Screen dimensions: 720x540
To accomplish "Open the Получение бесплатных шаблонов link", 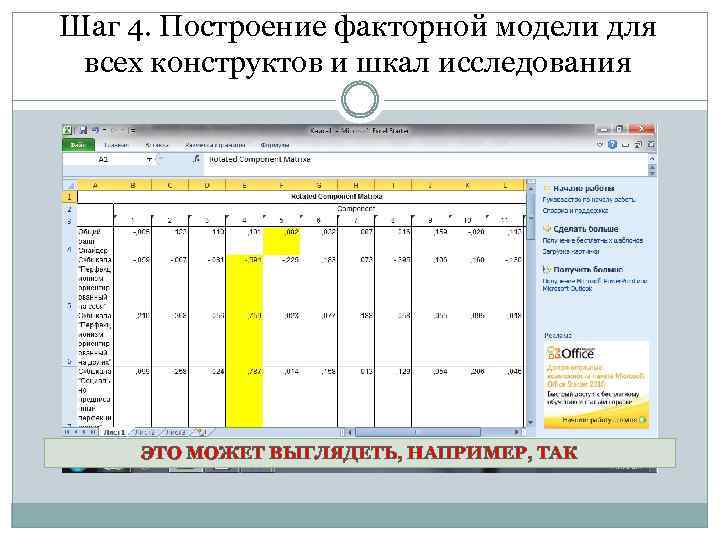I will 593,241.
